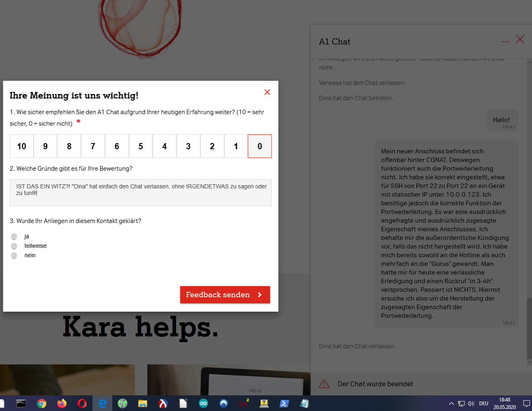This screenshot has width=532, height=411.
Task: Open the volume control tray icon
Action: pos(471,404)
